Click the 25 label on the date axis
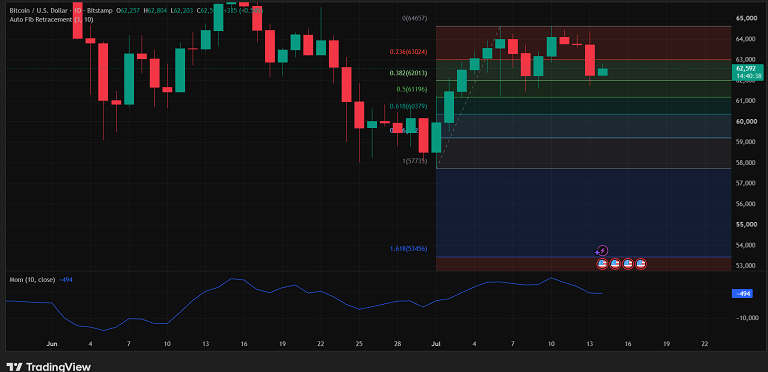Screen dimensions: 768x372 point(359,344)
